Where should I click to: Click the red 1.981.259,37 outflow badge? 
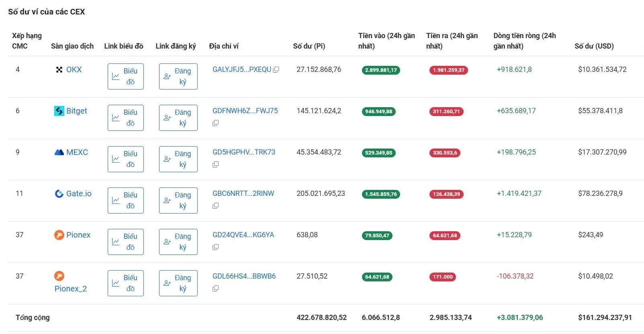449,70
